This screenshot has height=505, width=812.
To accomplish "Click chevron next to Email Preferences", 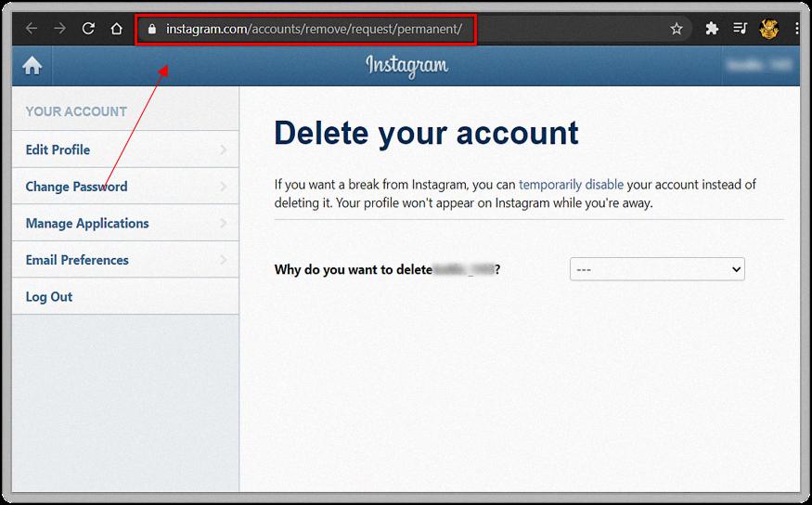I will coord(224,260).
